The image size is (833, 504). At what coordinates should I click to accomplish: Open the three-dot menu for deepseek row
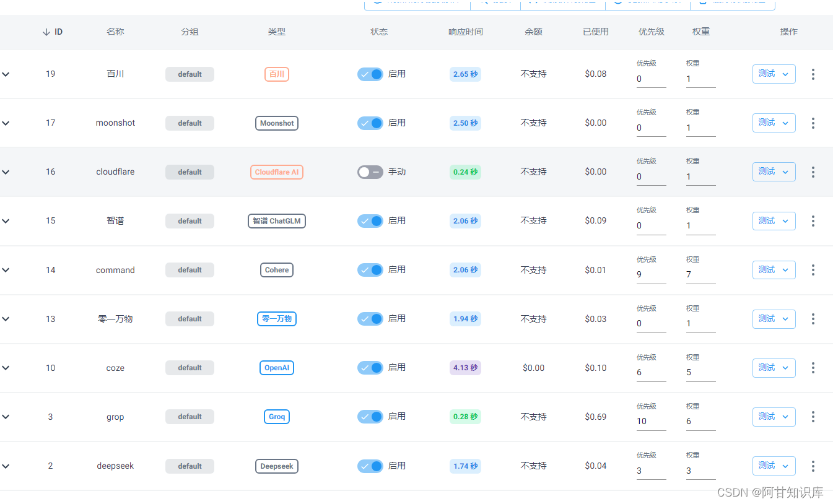tap(813, 466)
